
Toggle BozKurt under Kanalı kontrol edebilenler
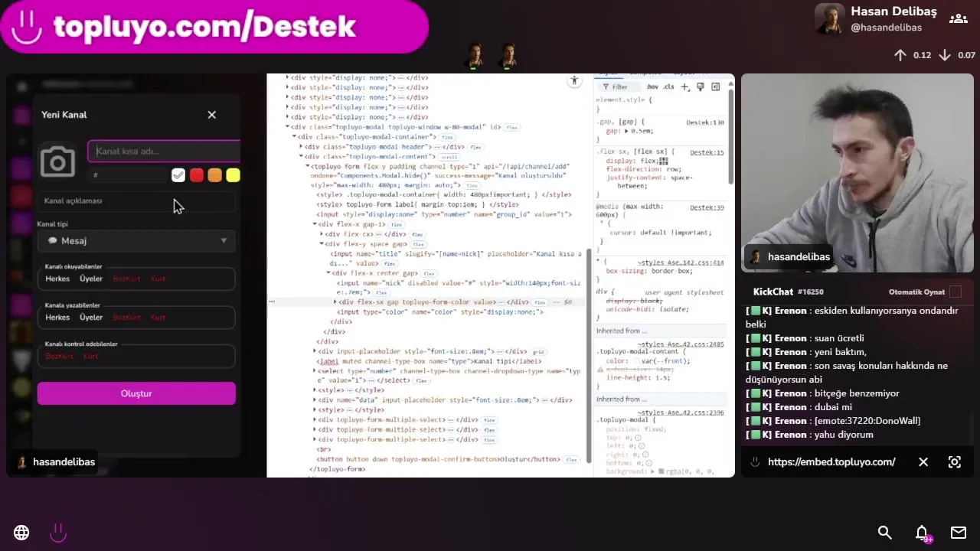pyautogui.click(x=60, y=356)
